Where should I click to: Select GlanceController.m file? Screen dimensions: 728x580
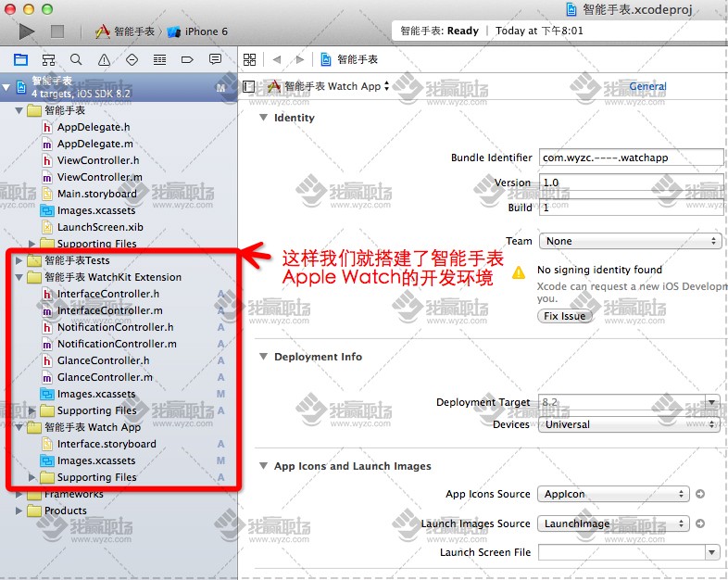coord(105,377)
